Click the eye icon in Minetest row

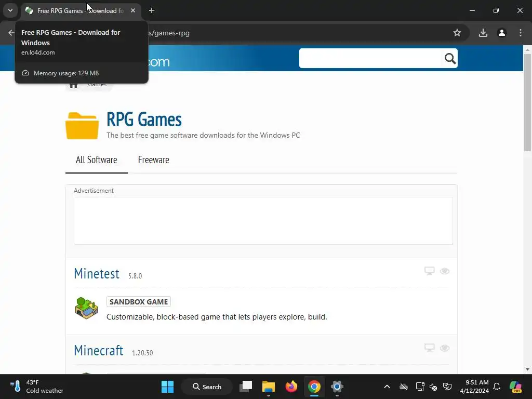point(445,271)
